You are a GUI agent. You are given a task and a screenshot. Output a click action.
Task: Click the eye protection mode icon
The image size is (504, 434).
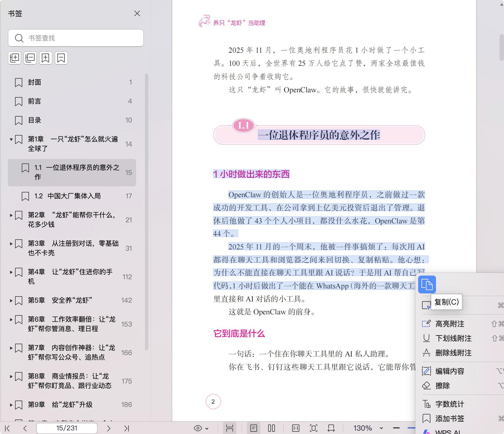point(198,428)
